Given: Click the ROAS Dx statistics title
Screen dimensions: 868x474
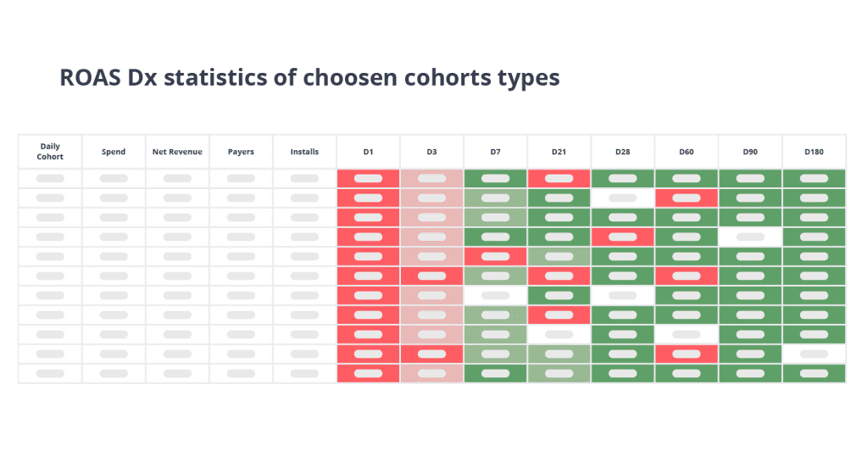Looking at the screenshot, I should click(x=309, y=77).
